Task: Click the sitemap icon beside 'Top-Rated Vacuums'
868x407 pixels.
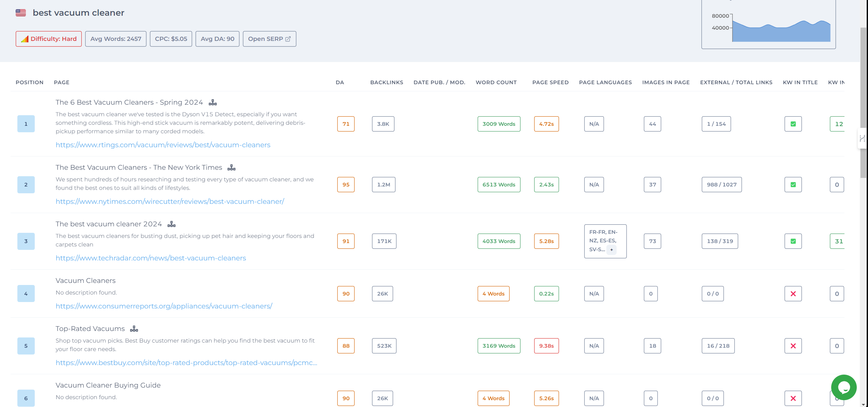Action: tap(134, 328)
